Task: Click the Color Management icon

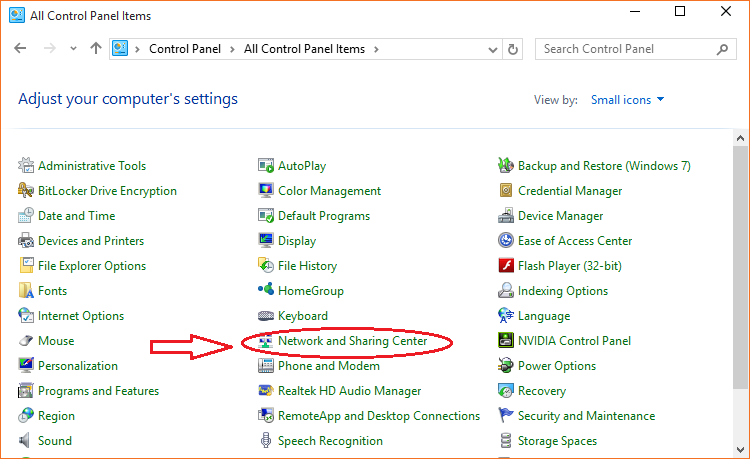Action: tap(266, 190)
